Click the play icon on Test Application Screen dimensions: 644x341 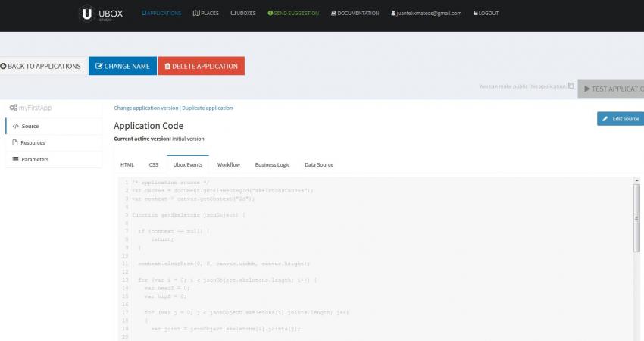click(587, 89)
